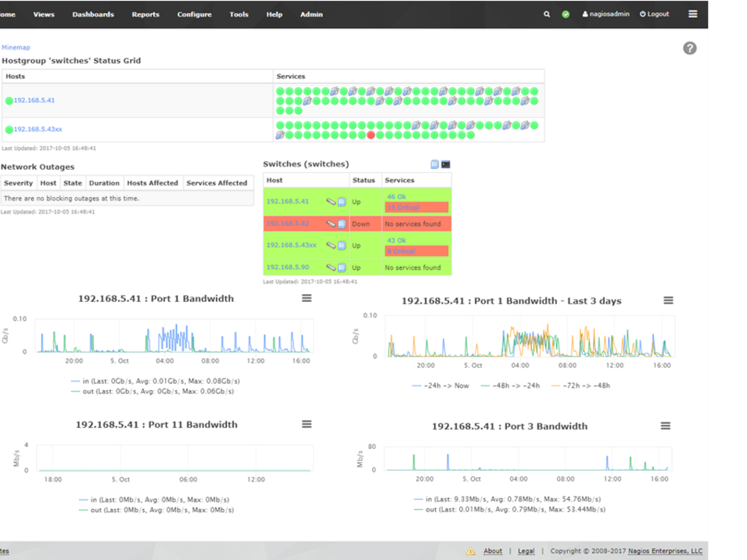The image size is (747, 560).
Task: Expand the Port 1 Bandwidth chart menu
Action: click(x=307, y=298)
